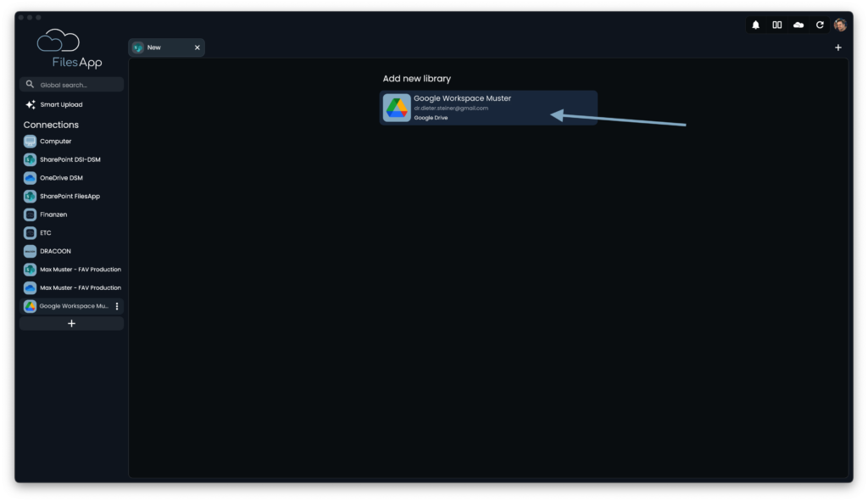The width and height of the screenshot is (868, 501).
Task: Click the Google Drive label on card
Action: coord(431,117)
